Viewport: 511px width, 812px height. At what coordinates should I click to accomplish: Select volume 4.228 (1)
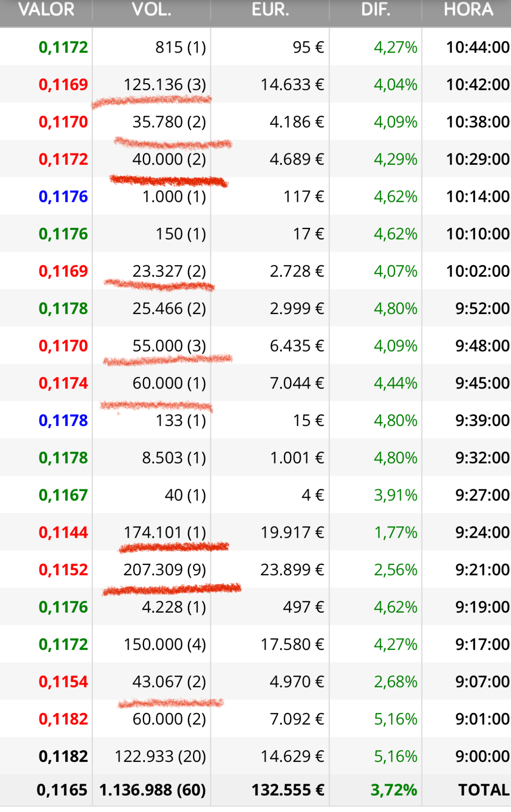(x=174, y=608)
